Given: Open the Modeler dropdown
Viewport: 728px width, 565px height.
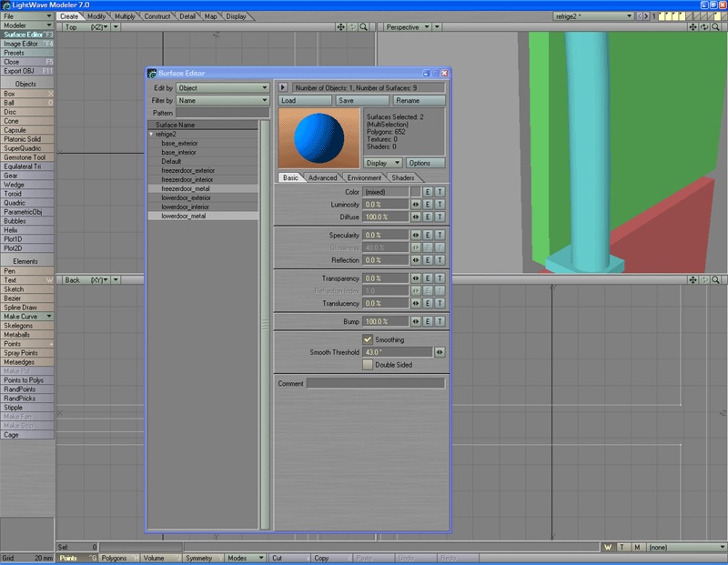Looking at the screenshot, I should click(x=27, y=25).
